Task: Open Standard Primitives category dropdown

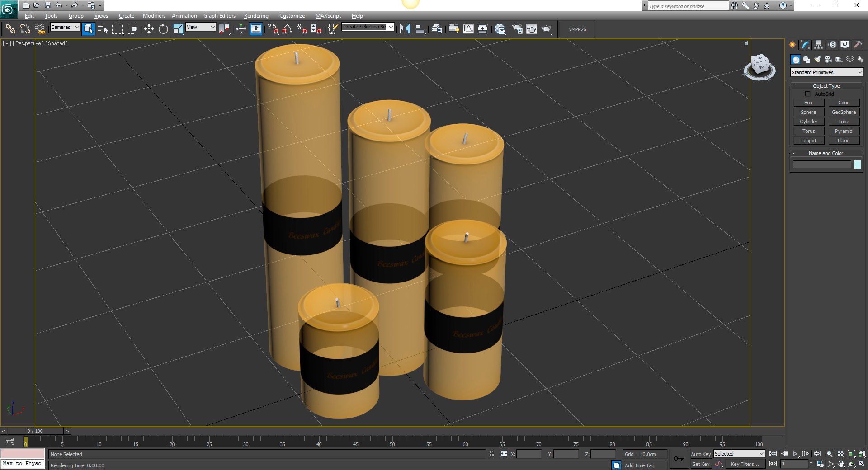Action: [x=827, y=72]
